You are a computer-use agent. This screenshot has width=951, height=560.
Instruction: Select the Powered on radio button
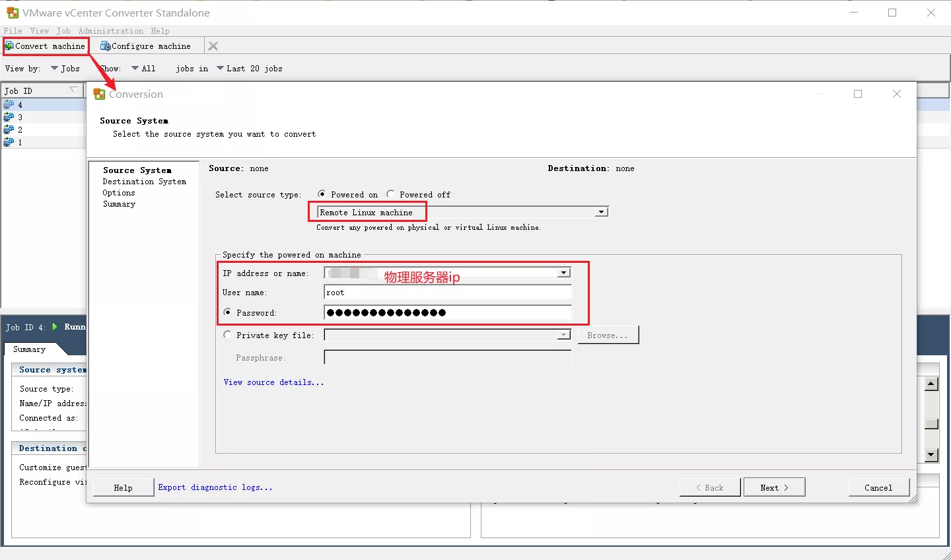click(x=322, y=194)
